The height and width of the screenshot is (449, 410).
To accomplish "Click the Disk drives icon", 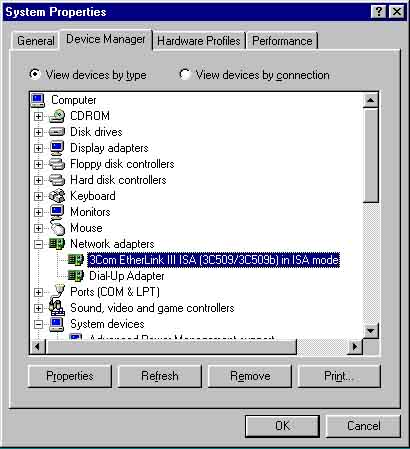I will tap(57, 132).
